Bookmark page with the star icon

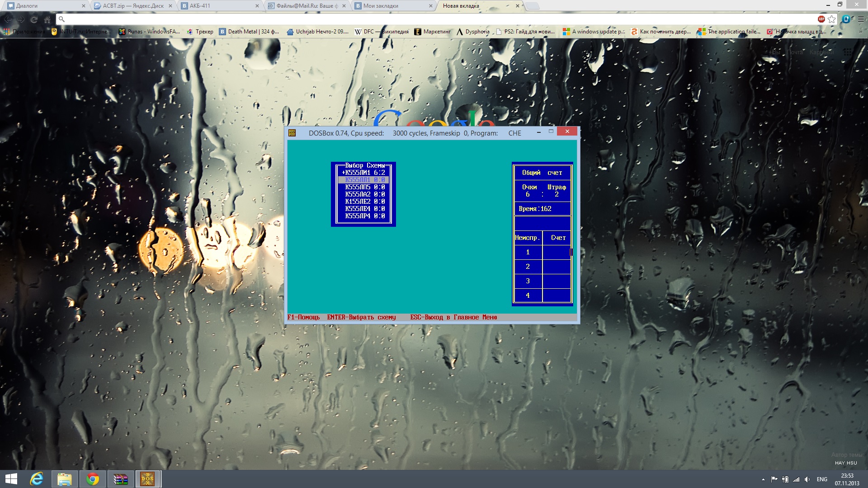tap(832, 19)
